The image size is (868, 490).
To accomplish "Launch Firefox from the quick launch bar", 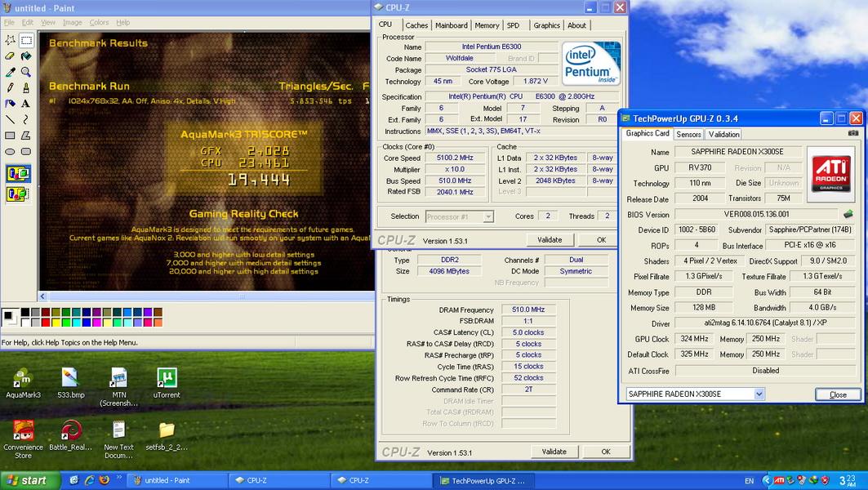I will [104, 480].
